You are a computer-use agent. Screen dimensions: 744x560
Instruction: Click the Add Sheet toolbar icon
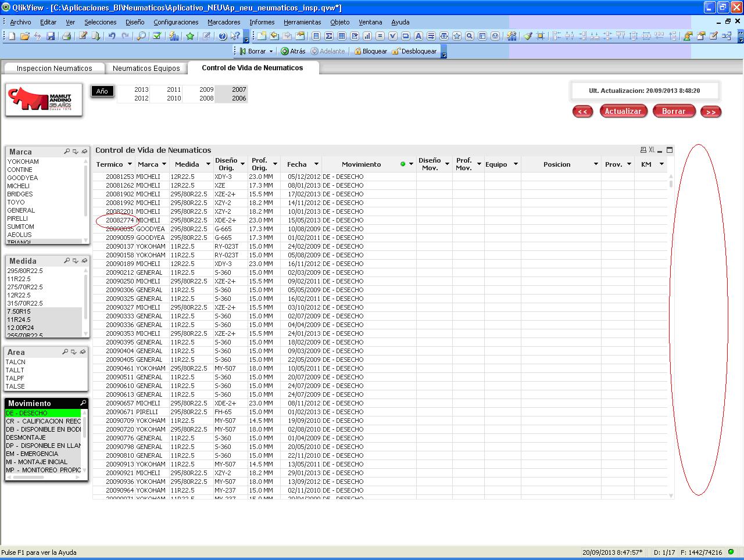click(x=261, y=36)
